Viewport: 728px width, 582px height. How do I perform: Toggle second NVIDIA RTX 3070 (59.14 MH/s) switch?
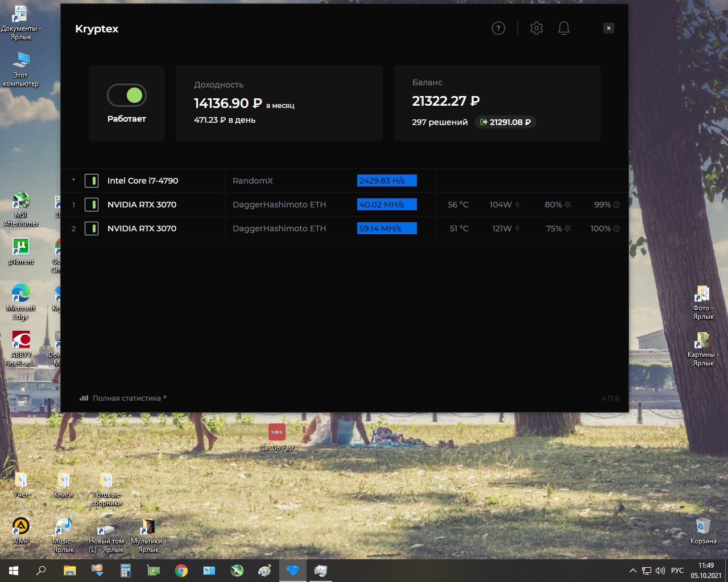click(x=91, y=228)
